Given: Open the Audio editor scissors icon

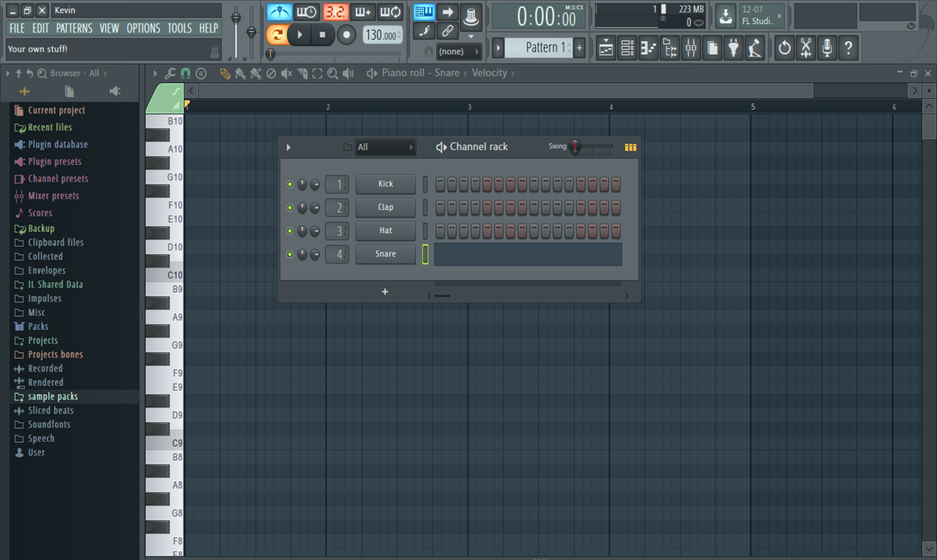Looking at the screenshot, I should 806,48.
